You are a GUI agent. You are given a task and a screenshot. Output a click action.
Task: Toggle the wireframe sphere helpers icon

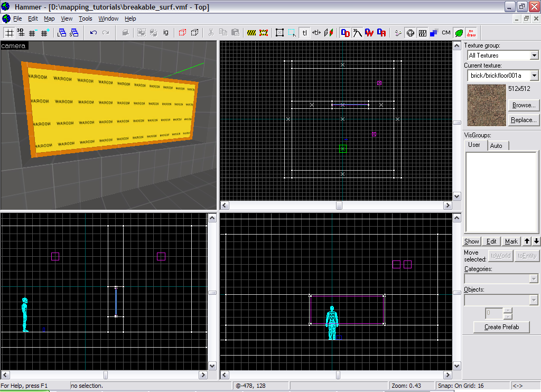(410, 33)
